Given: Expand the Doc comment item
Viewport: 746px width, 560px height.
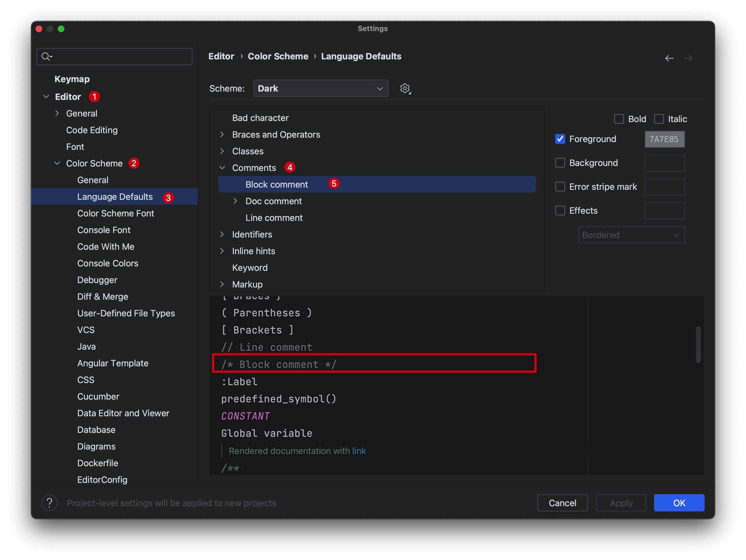Looking at the screenshot, I should tap(236, 201).
